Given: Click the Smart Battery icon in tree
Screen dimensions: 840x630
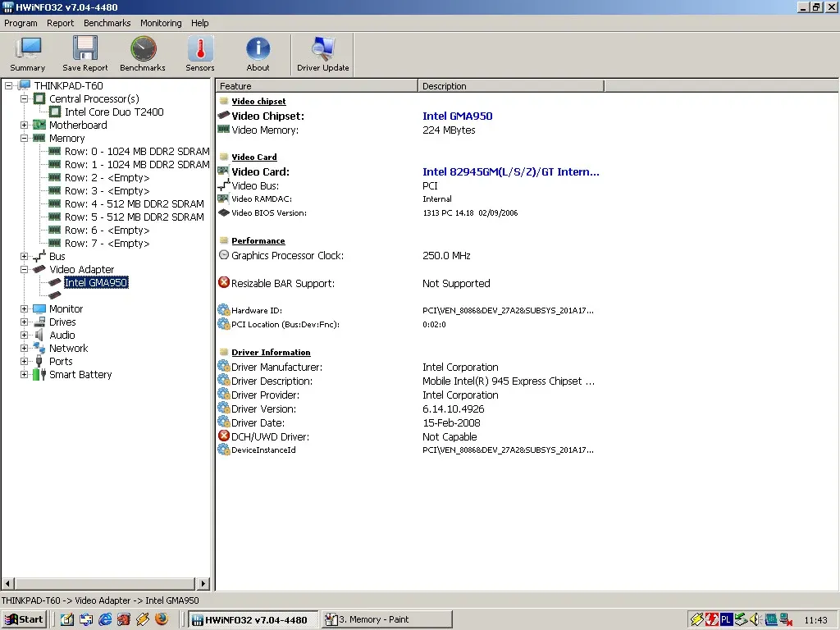Looking at the screenshot, I should [x=39, y=374].
